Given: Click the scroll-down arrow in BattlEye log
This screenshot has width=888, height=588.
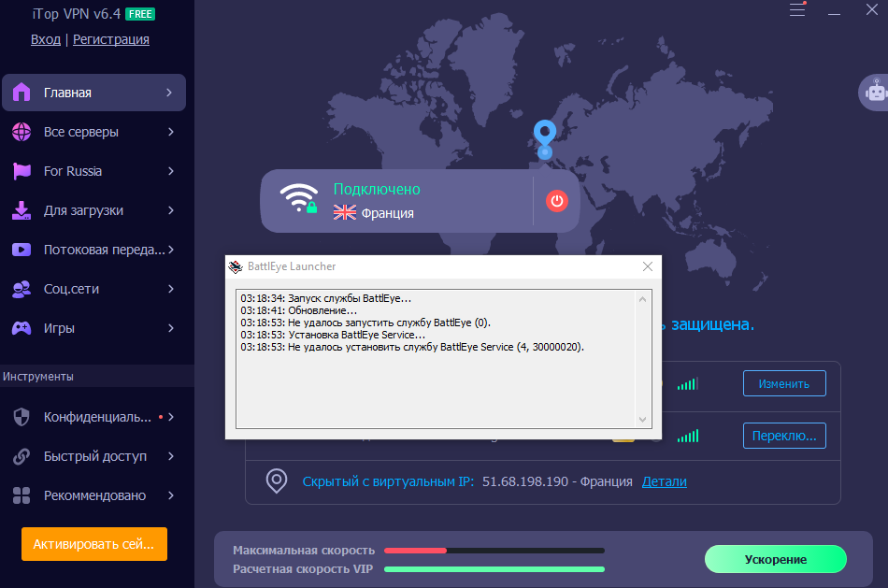Looking at the screenshot, I should coord(642,420).
